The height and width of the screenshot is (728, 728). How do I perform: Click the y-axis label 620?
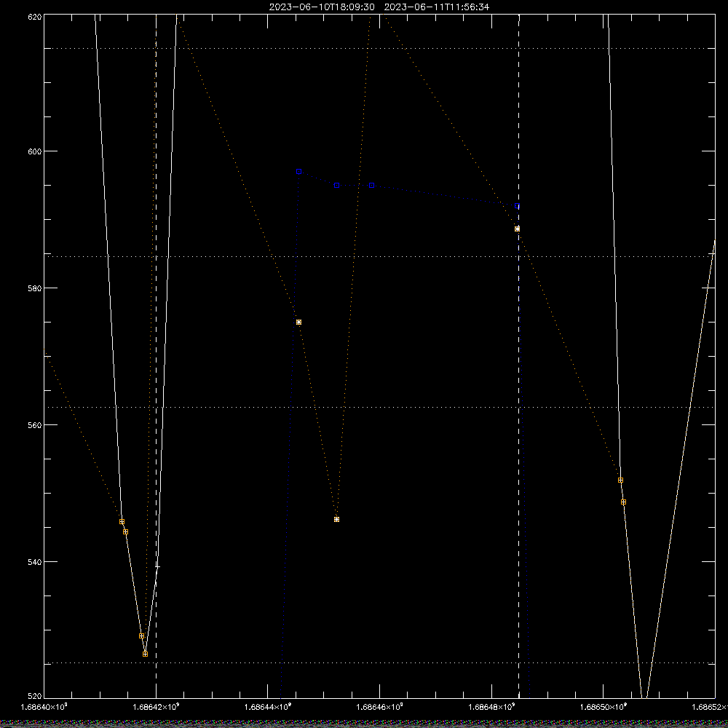tap(35, 16)
